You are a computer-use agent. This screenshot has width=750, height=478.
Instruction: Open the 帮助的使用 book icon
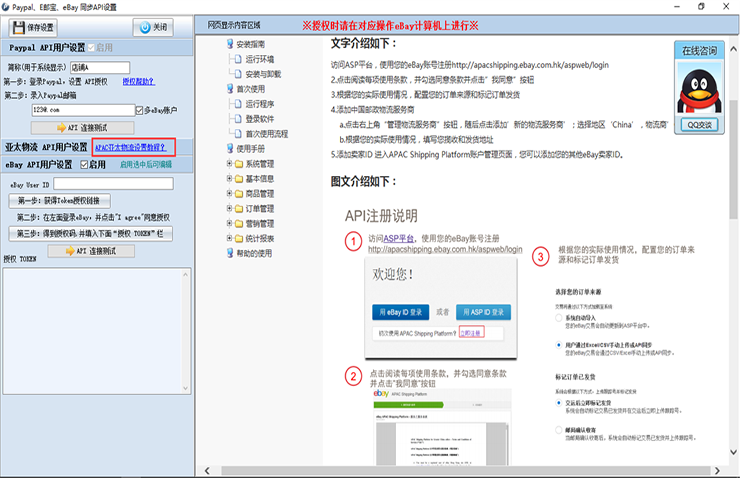coord(230,253)
